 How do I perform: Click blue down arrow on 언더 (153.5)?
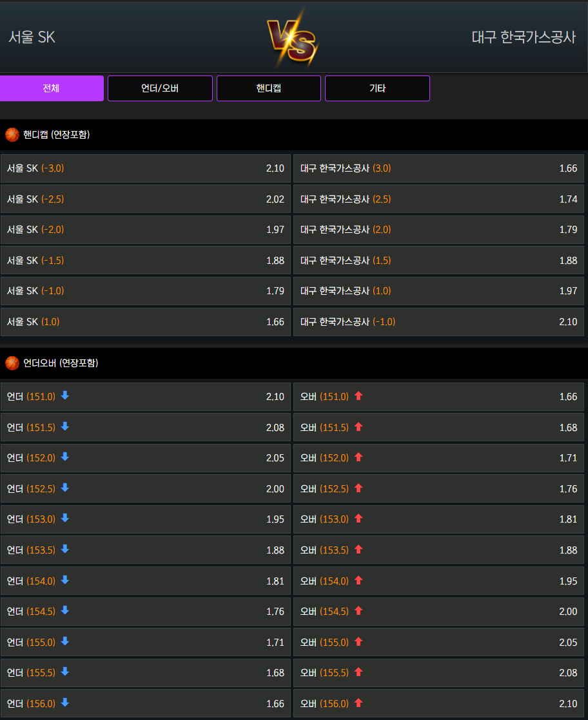(64, 549)
